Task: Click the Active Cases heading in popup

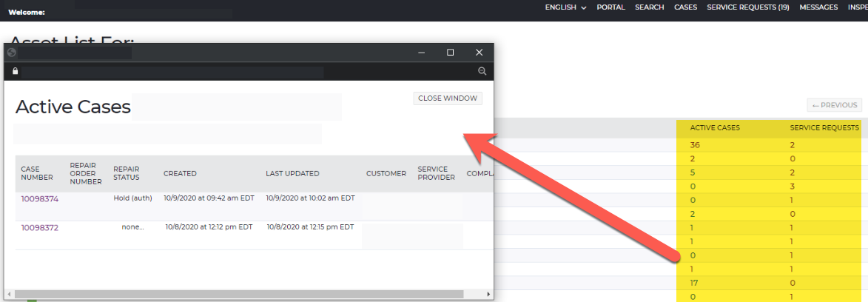Action: click(73, 107)
